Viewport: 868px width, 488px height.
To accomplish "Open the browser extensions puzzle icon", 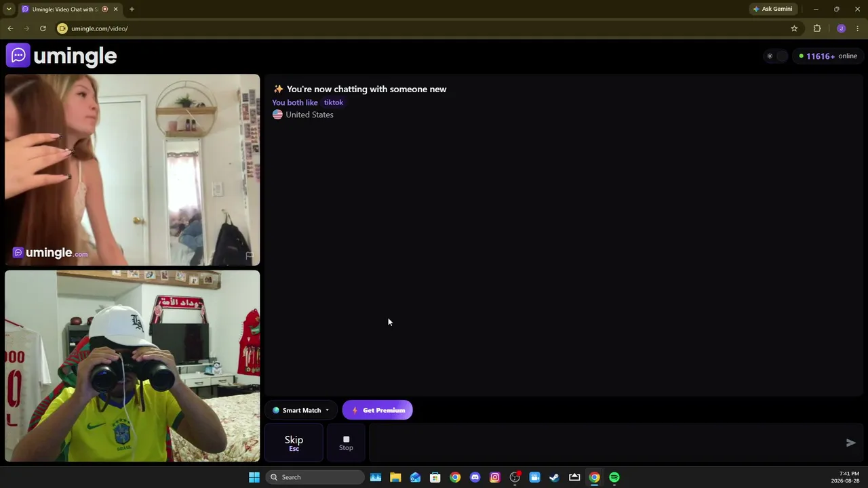I will click(817, 28).
